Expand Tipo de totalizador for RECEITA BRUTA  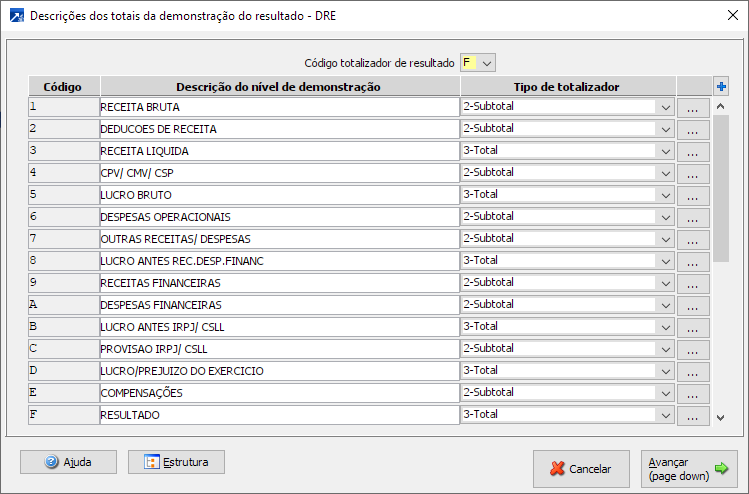666,107
